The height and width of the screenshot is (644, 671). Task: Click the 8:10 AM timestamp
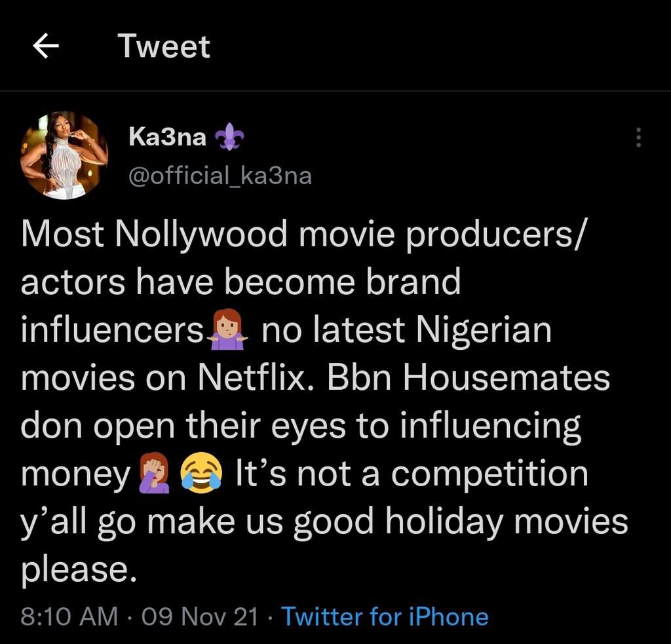coord(69,616)
